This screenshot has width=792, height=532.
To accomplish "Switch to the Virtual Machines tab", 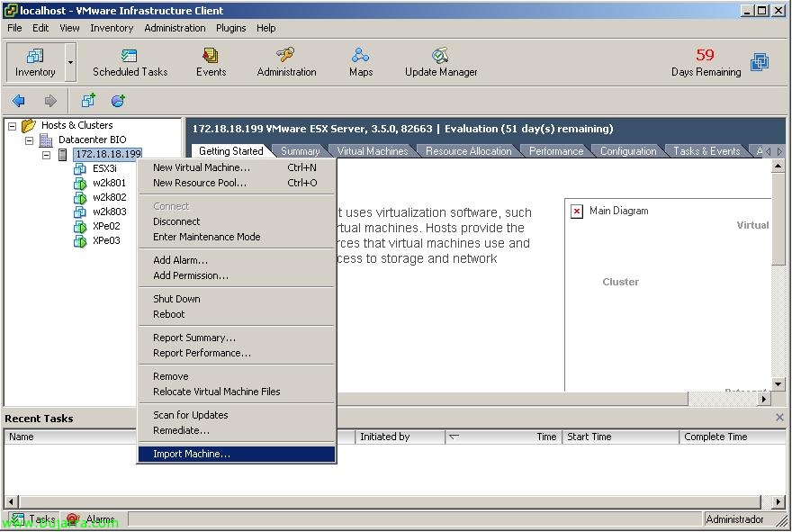I will (x=373, y=151).
